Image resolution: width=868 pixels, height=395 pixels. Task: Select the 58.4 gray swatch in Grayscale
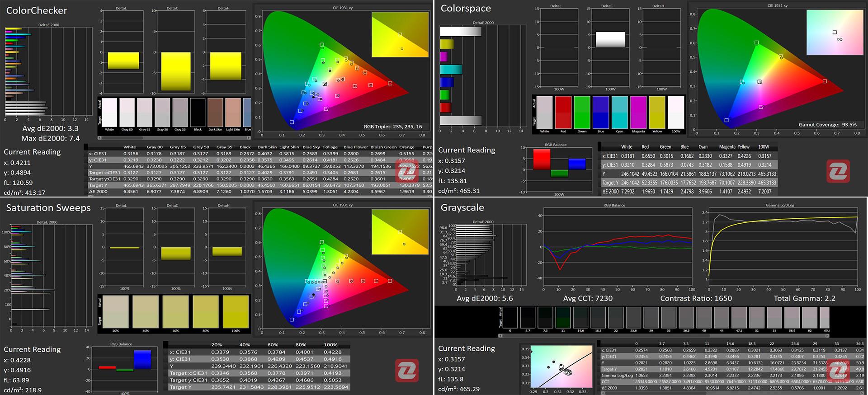pos(793,317)
